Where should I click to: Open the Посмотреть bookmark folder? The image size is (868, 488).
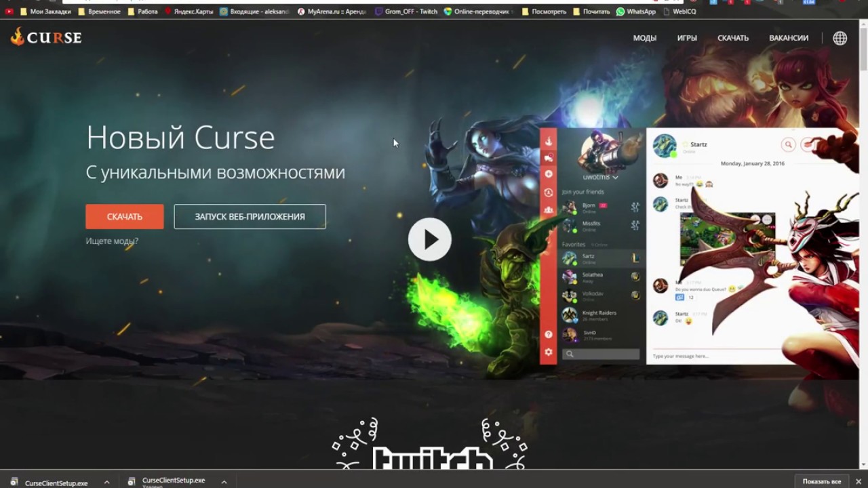pyautogui.click(x=544, y=12)
